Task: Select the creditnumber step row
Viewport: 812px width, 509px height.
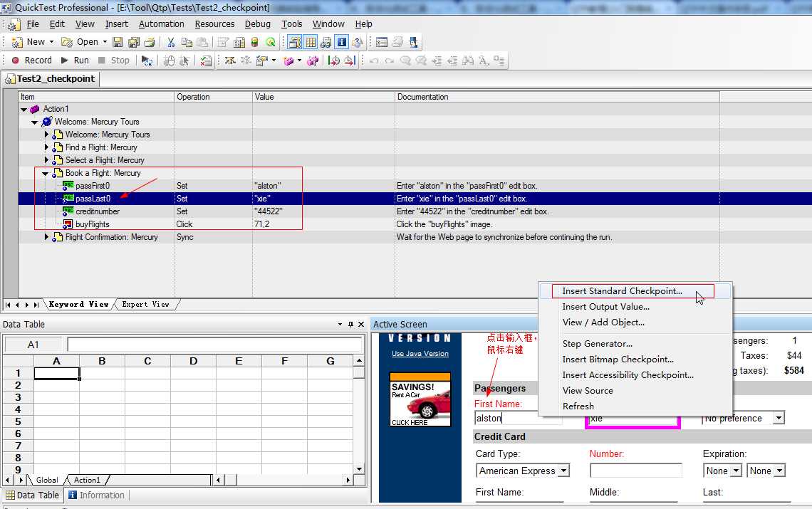Action: (415, 211)
